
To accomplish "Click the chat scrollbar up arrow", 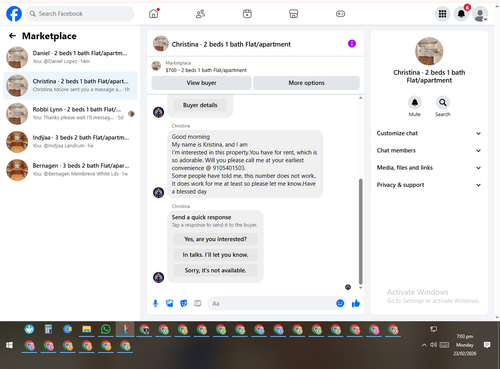I will click(x=360, y=98).
